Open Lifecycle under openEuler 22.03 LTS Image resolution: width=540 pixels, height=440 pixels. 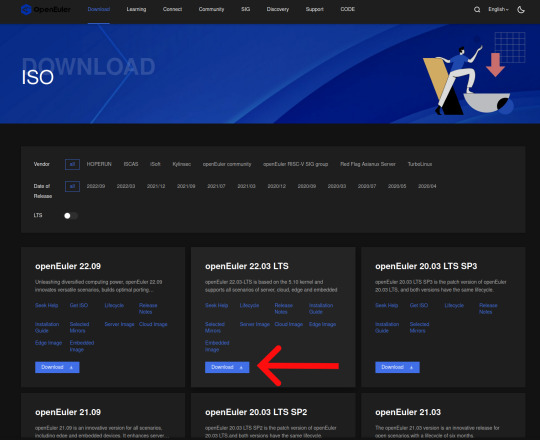point(249,305)
